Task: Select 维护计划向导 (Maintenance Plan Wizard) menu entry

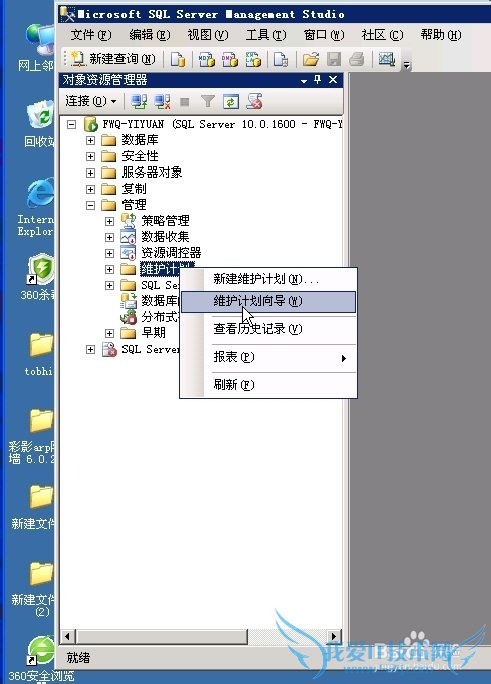Action: 269,301
